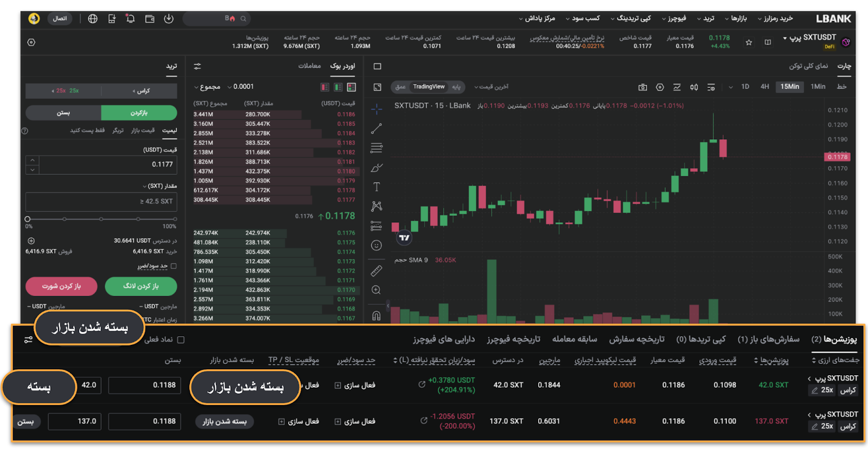Open chart settings hexagon icon in the chart toolbar
Image resolution: width=868 pixels, height=449 pixels.
point(660,87)
